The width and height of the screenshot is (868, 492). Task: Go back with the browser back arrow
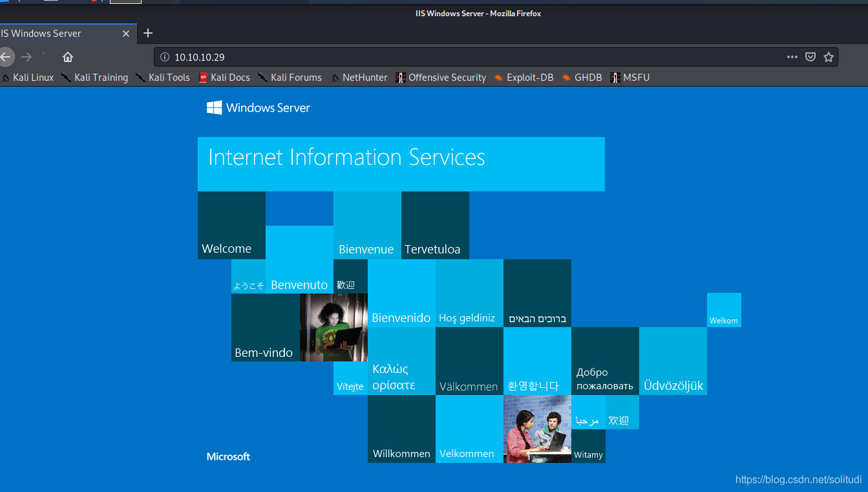tap(5, 57)
